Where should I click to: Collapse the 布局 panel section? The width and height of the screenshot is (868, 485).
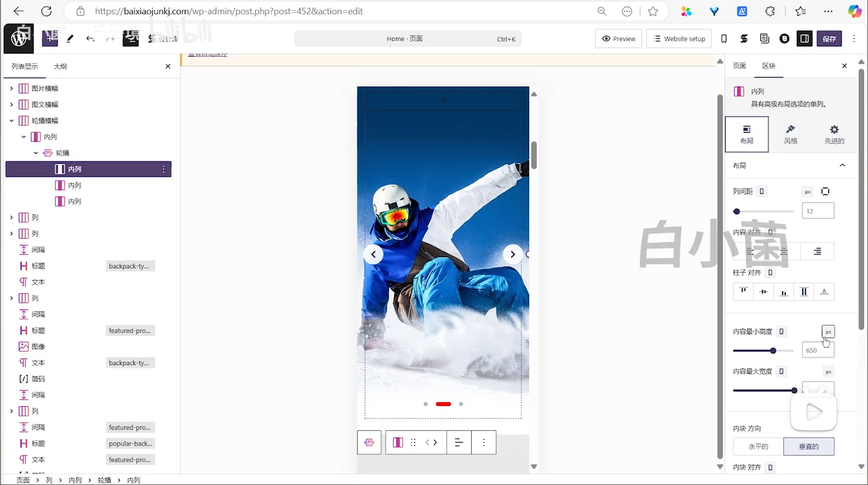pos(842,166)
